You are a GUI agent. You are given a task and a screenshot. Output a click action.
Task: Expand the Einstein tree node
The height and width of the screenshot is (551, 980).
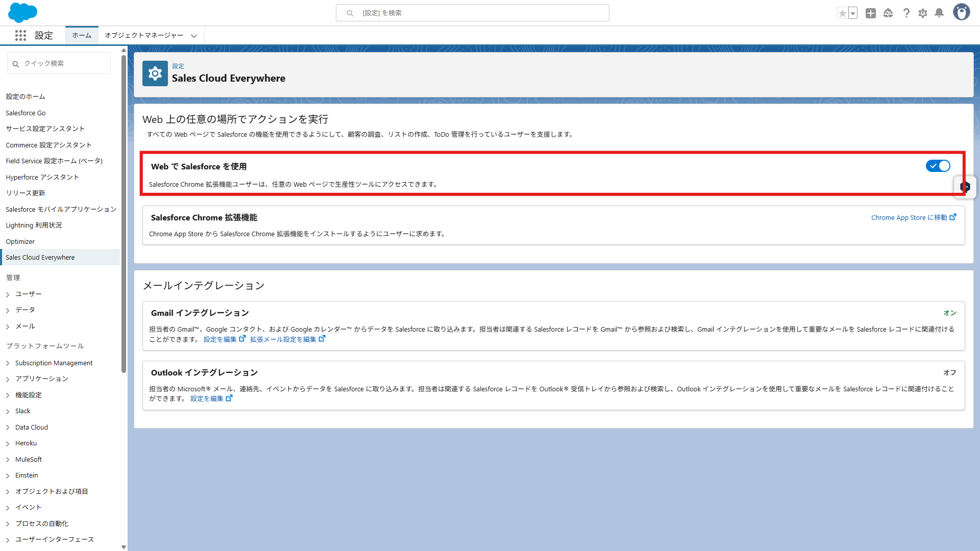8,475
